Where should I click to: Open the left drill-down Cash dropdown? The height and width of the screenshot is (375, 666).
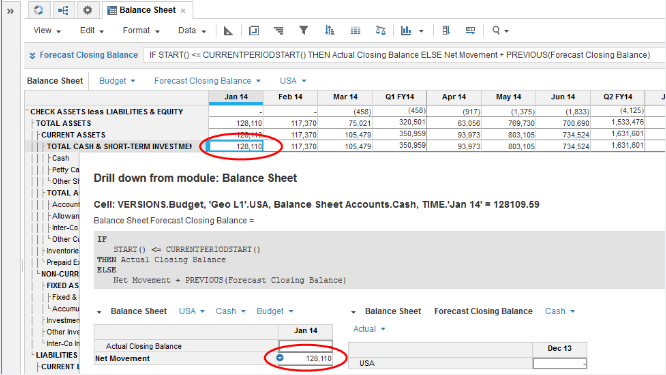point(231,311)
